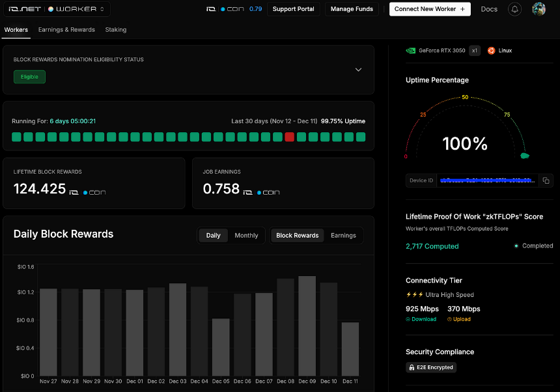Click the E2E Encrypted lock badge
560x392 pixels.
431,367
